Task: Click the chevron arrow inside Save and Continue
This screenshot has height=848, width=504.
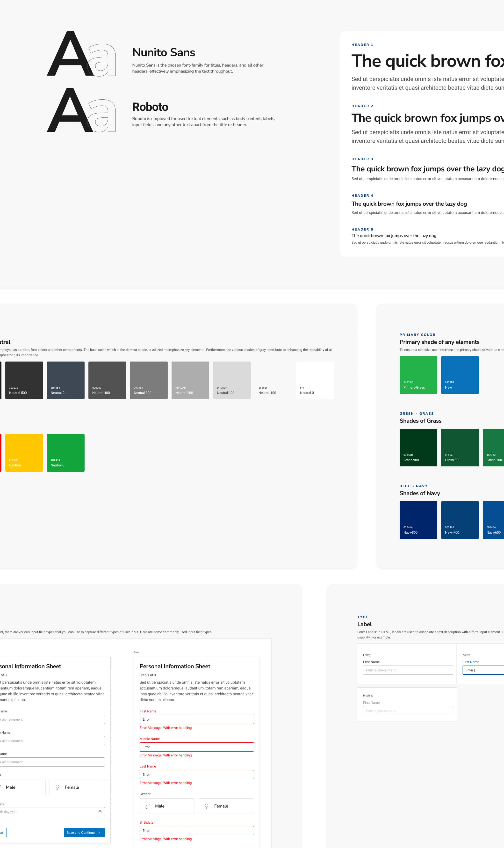Action: 99,832
